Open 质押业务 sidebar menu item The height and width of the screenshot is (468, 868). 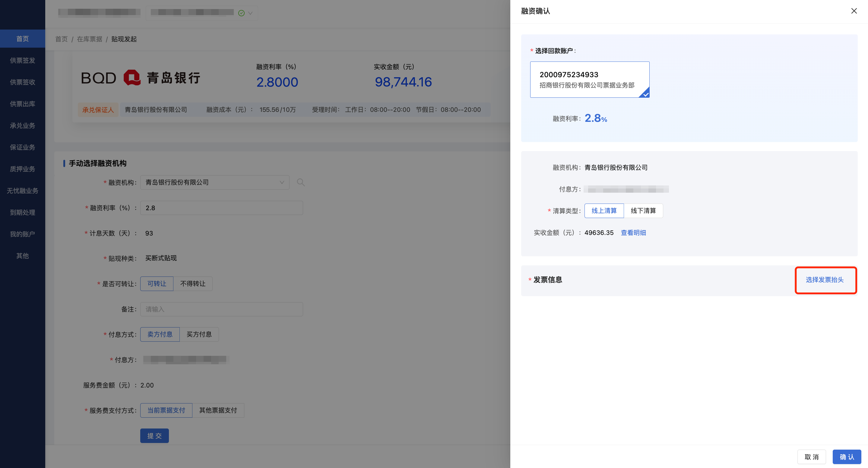pyautogui.click(x=23, y=169)
